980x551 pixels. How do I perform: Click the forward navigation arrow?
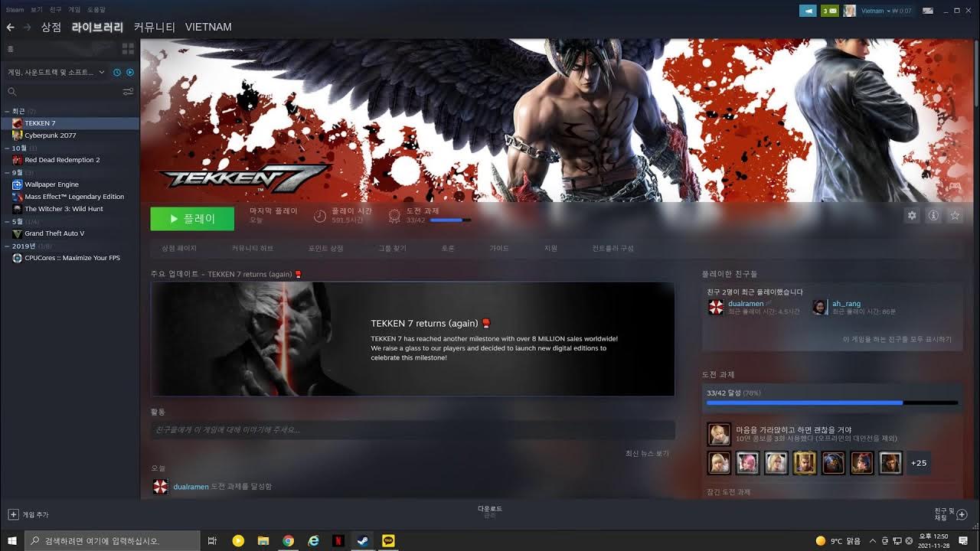click(x=28, y=27)
